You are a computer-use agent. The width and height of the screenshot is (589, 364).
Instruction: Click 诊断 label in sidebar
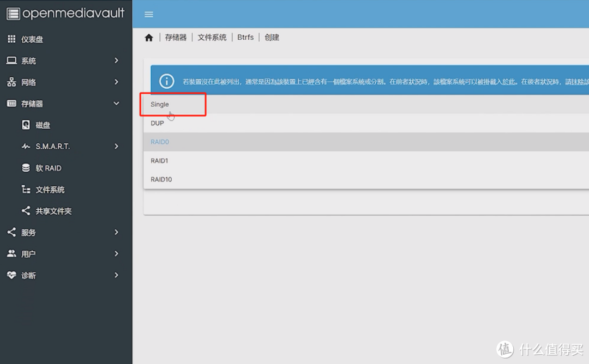(28, 275)
